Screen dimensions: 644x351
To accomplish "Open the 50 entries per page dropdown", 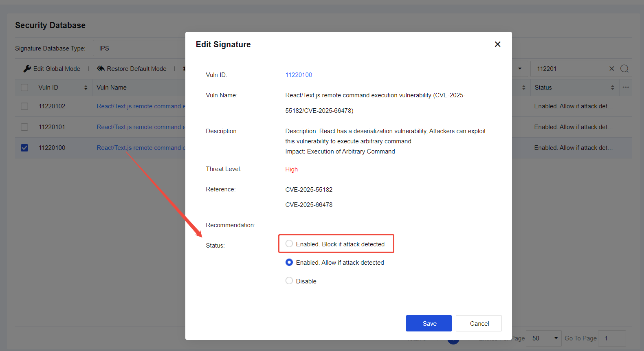I will pyautogui.click(x=544, y=338).
